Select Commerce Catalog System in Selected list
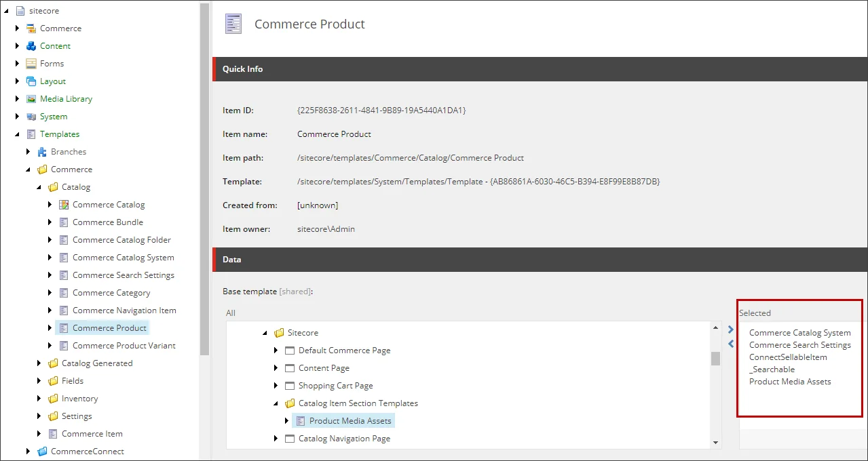The height and width of the screenshot is (461, 868). point(799,333)
